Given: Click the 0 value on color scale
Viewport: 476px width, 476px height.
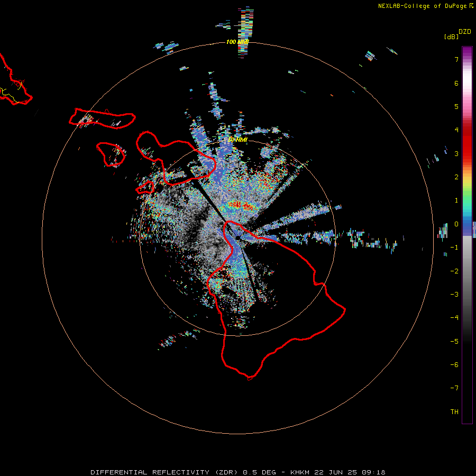Looking at the screenshot, I should click(456, 224).
